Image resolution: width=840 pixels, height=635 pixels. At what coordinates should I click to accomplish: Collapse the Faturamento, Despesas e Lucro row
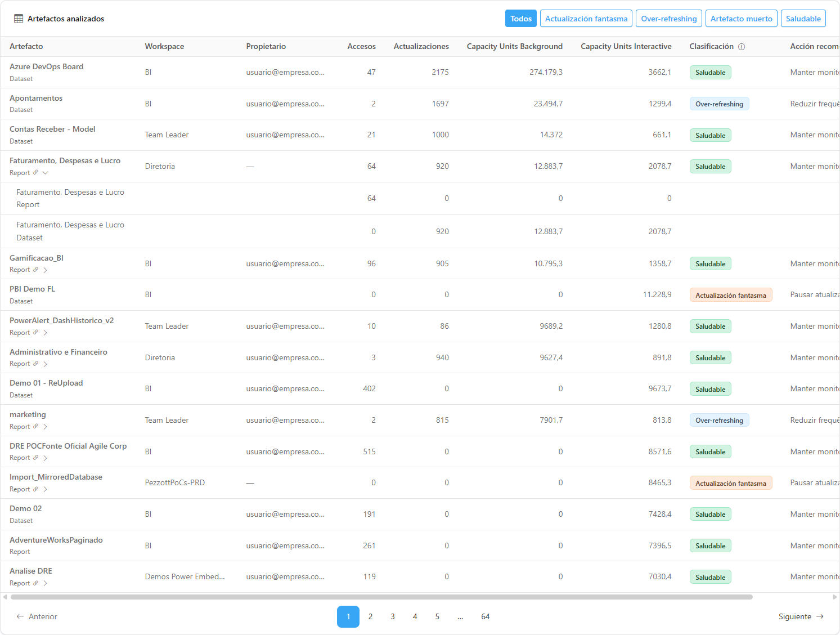(46, 173)
